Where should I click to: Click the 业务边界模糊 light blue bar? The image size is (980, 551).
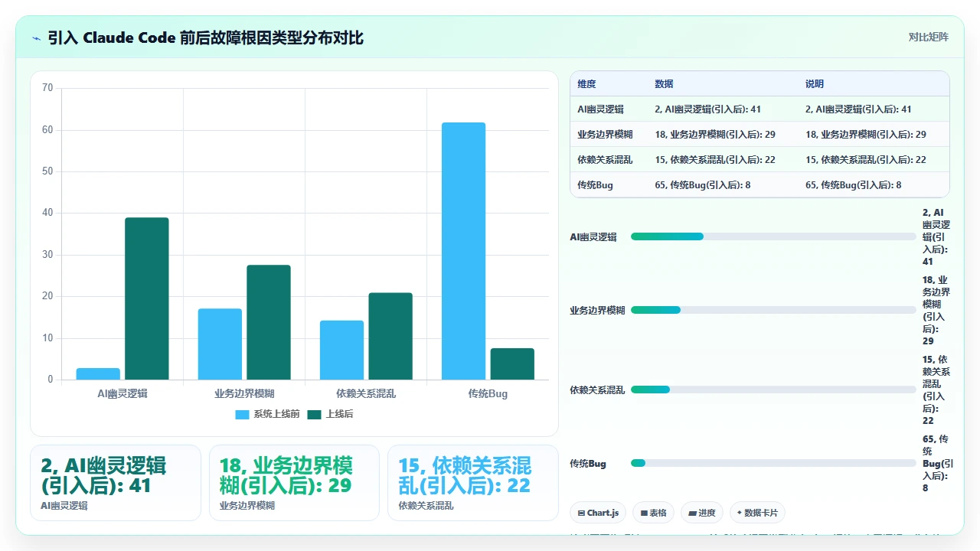pos(220,344)
